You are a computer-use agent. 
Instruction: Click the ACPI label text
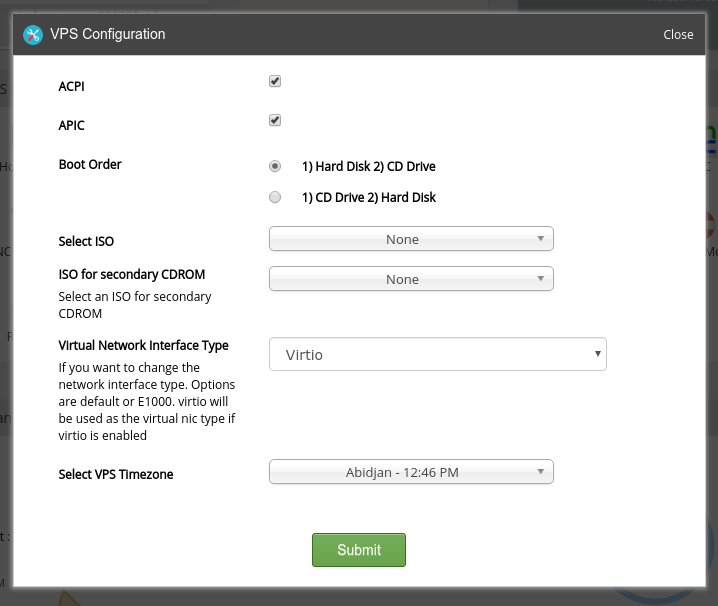[x=71, y=87]
